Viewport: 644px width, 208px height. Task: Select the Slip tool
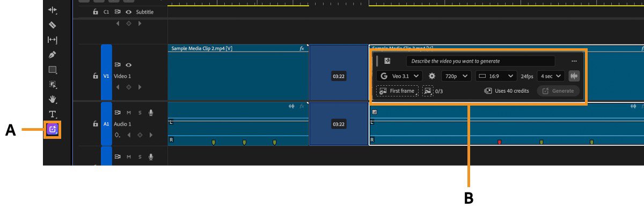(53, 40)
